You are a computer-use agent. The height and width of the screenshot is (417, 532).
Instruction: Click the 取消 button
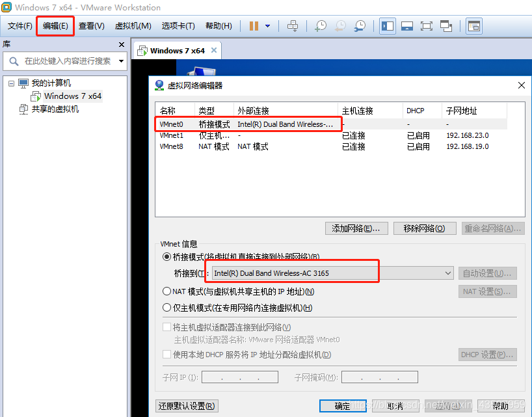(x=395, y=406)
